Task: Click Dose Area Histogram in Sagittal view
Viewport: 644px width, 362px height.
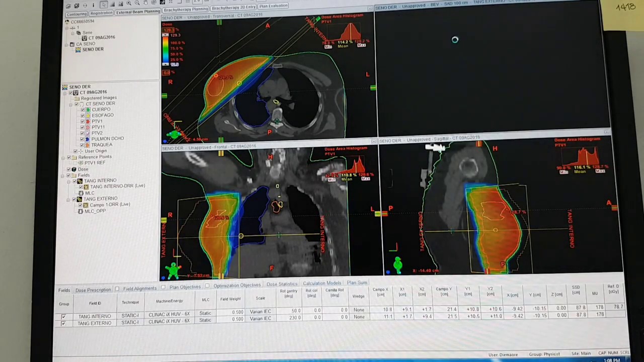Action: point(581,157)
